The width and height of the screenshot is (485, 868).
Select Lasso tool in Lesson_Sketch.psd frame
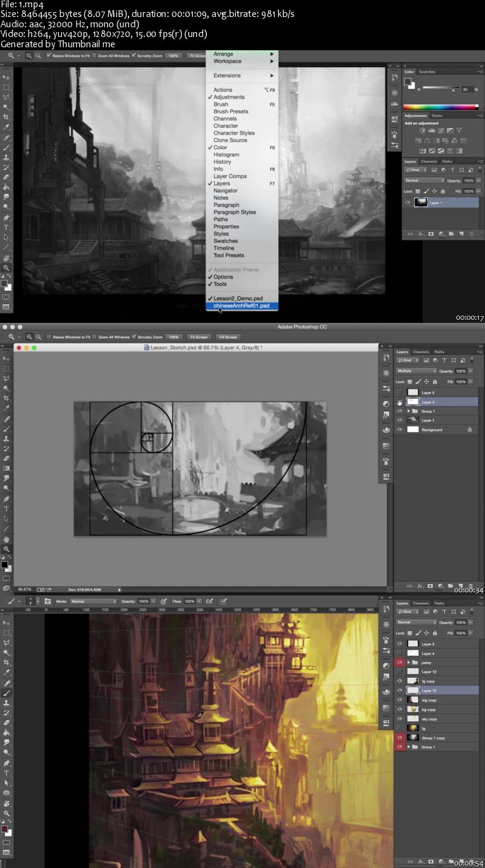point(7,378)
